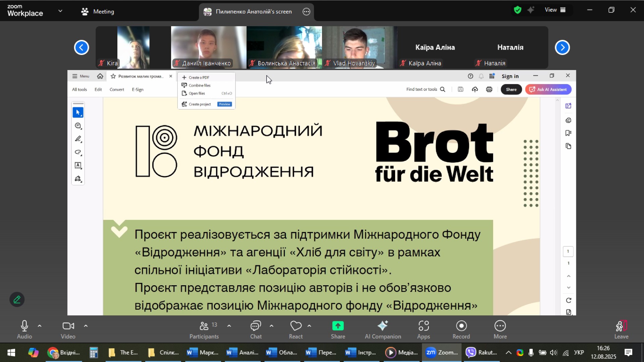Click the green security shield icon
This screenshot has width=644, height=362.
pyautogui.click(x=518, y=10)
